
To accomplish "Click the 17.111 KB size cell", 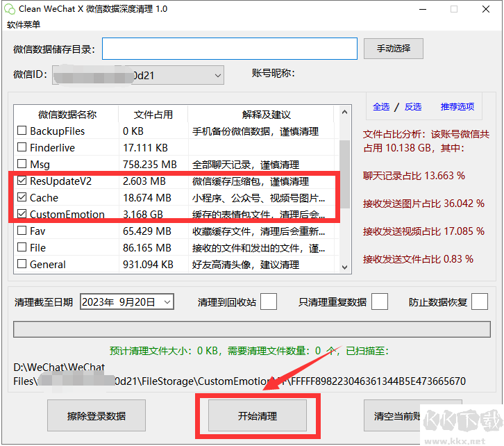I will click(145, 147).
